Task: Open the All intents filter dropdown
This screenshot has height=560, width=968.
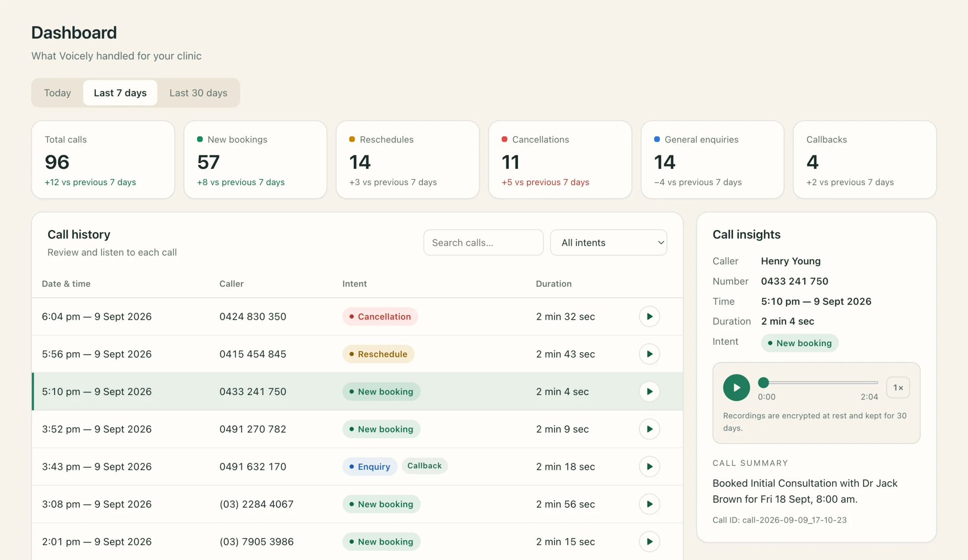Action: tap(609, 242)
